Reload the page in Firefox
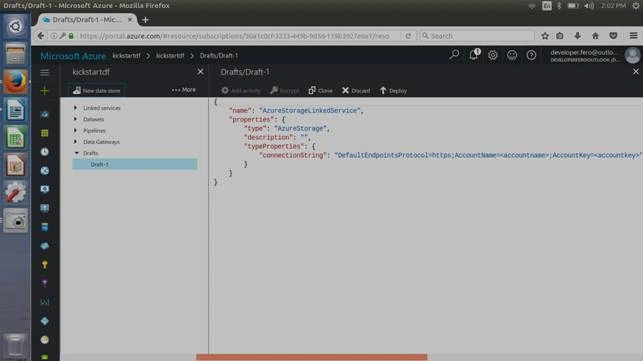Image resolution: width=643 pixels, height=361 pixels. 408,36
